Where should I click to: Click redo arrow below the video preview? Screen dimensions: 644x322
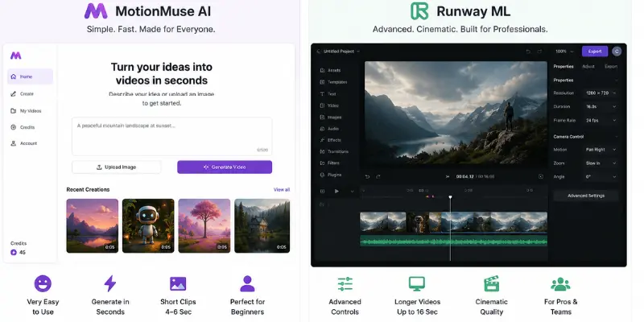(378, 176)
